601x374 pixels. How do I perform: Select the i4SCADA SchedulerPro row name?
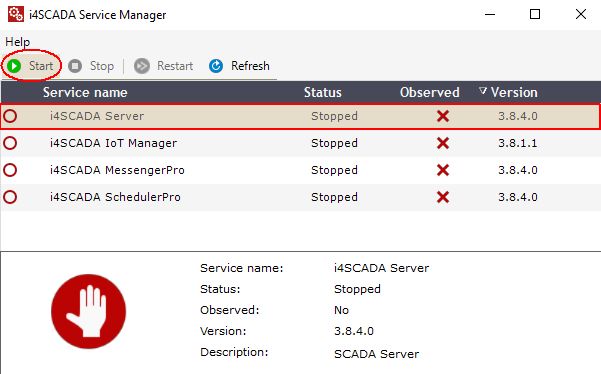click(115, 197)
